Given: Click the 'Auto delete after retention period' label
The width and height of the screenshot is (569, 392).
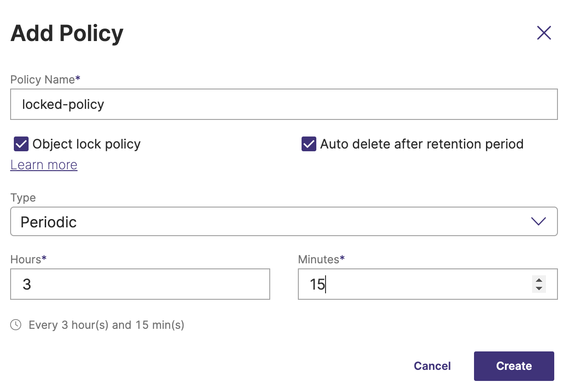Looking at the screenshot, I should pos(421,144).
